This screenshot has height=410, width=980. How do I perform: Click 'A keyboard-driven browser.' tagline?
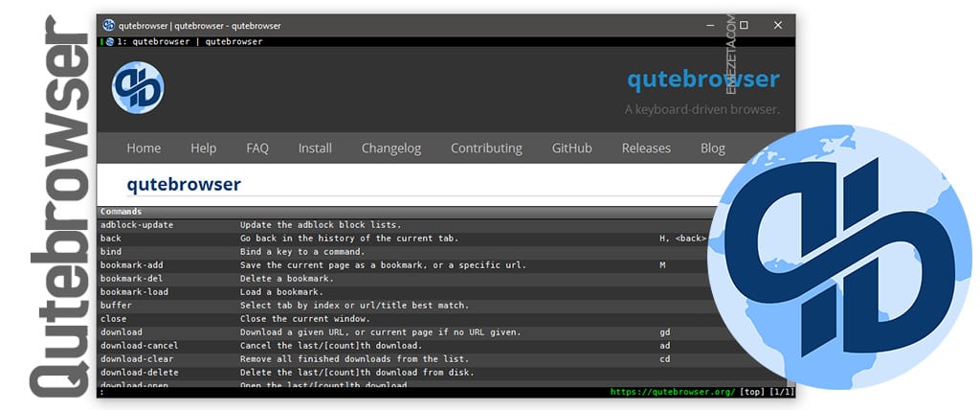(702, 109)
